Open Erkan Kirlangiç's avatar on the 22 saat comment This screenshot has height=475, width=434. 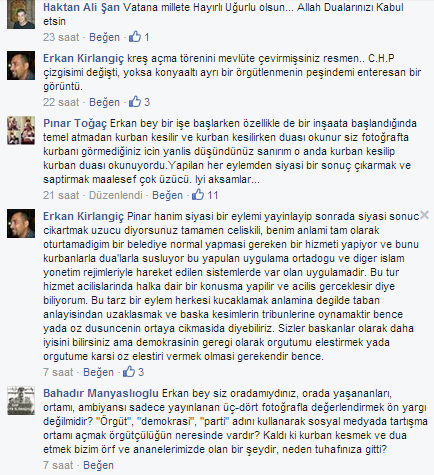click(x=21, y=65)
